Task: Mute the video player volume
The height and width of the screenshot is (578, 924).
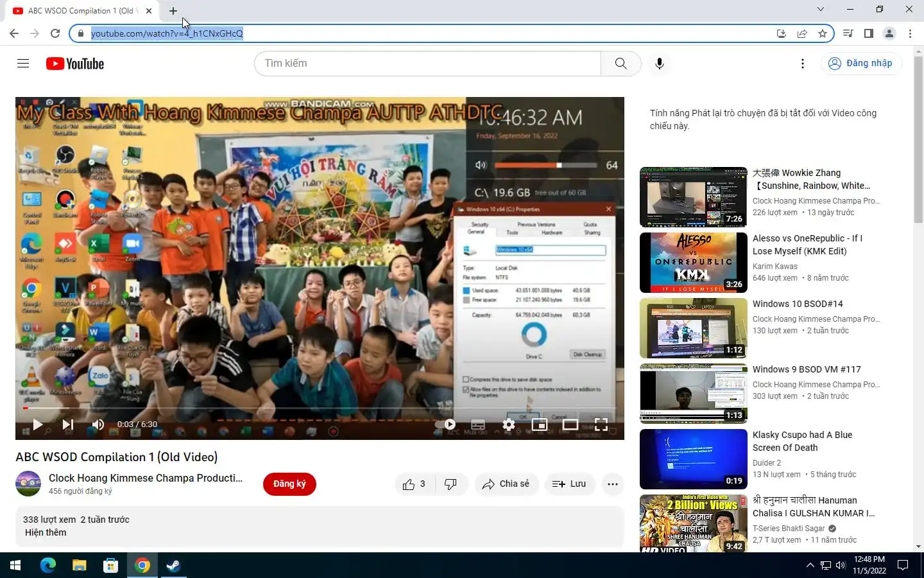Action: (98, 425)
